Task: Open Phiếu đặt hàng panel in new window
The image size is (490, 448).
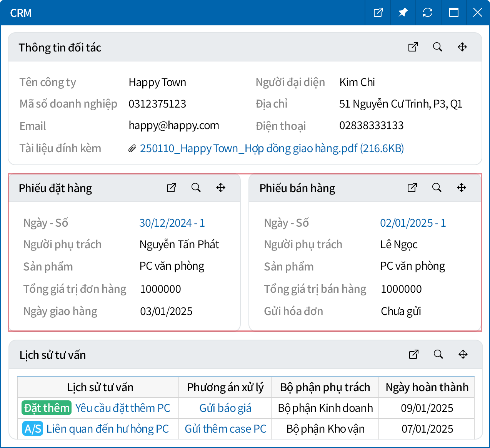Action: click(x=171, y=187)
